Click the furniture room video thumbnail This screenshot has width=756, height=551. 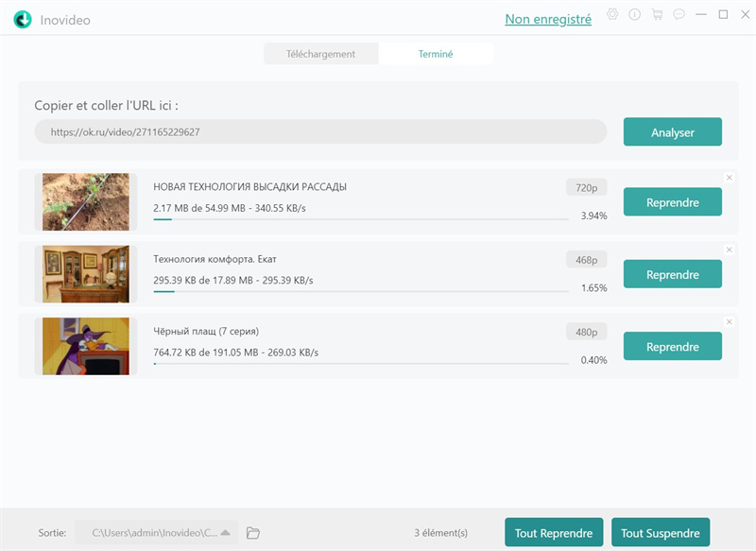pos(86,274)
